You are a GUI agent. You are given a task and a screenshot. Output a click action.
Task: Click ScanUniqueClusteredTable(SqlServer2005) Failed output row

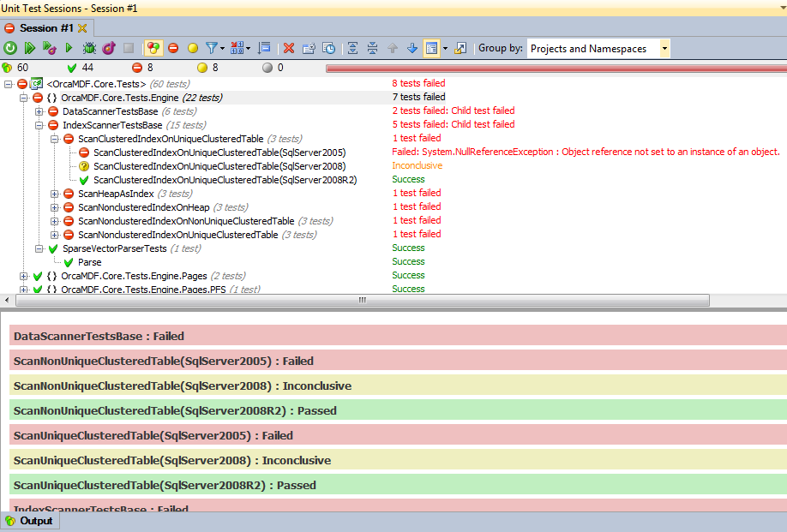[398, 435]
